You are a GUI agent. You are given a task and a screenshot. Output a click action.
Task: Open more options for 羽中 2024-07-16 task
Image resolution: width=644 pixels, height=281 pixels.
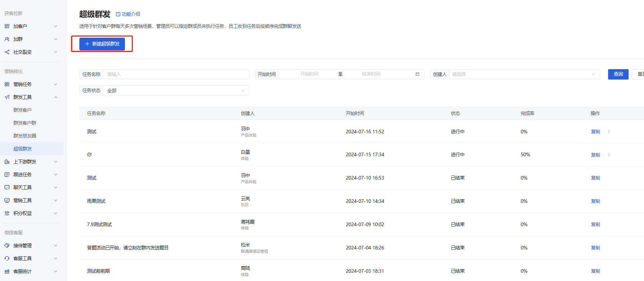pos(609,132)
